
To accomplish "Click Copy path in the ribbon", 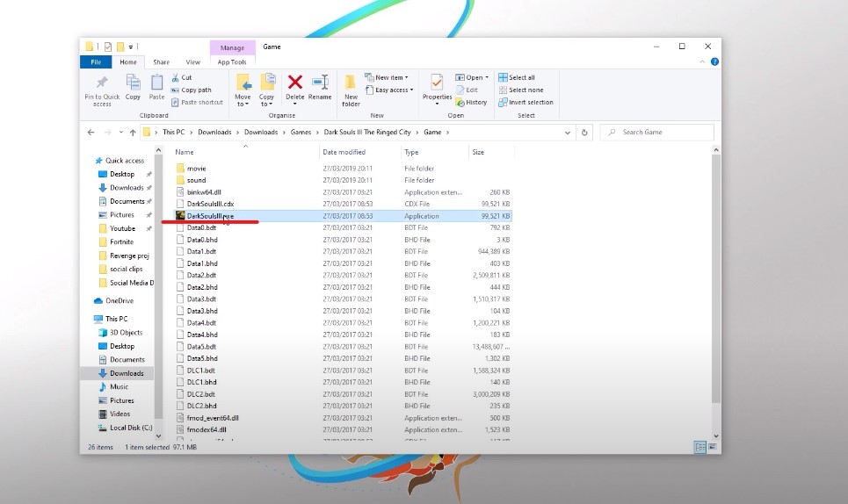I will click(x=192, y=90).
